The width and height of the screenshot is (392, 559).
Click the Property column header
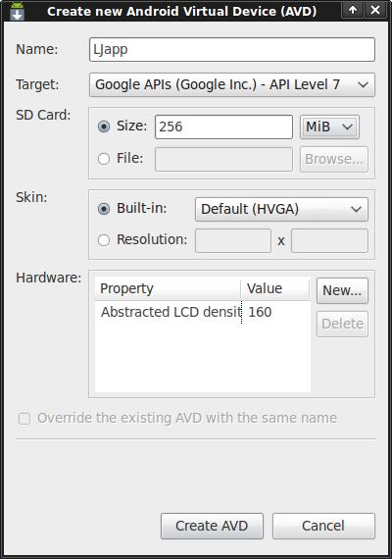[168, 288]
